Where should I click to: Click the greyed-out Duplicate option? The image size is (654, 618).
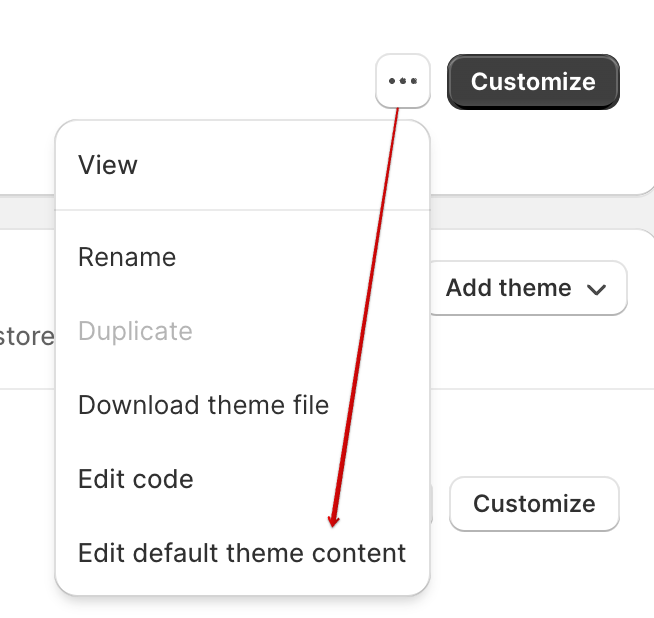[x=135, y=331]
